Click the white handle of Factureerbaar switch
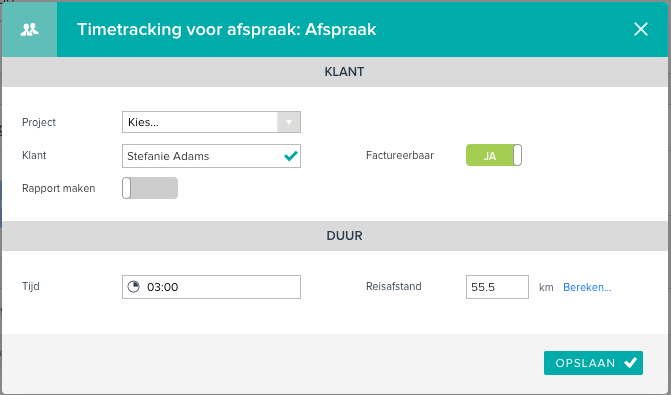The width and height of the screenshot is (671, 395). pyautogui.click(x=517, y=155)
